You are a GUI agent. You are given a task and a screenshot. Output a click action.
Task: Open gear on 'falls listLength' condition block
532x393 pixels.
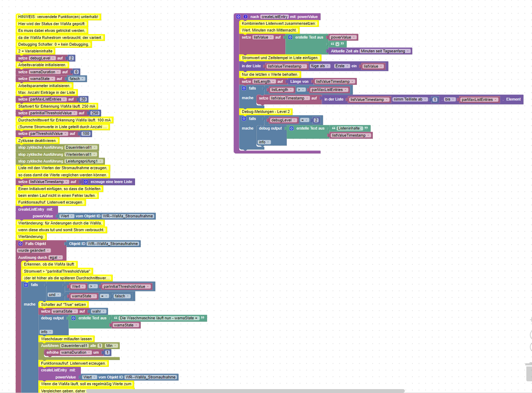click(244, 88)
